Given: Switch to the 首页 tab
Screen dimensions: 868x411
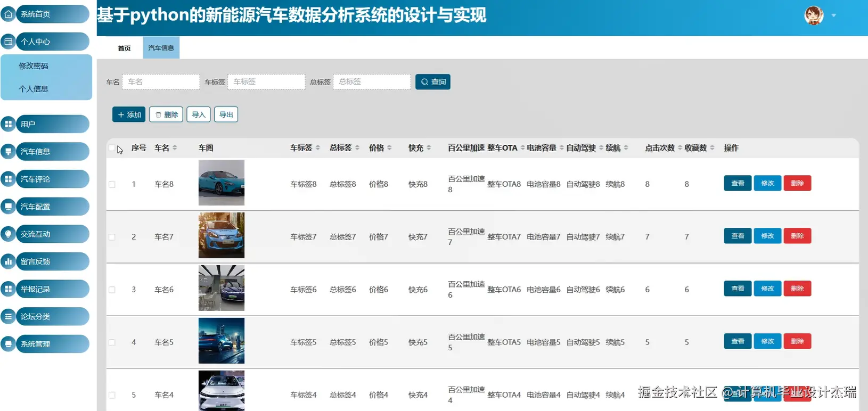Looking at the screenshot, I should click(x=124, y=48).
